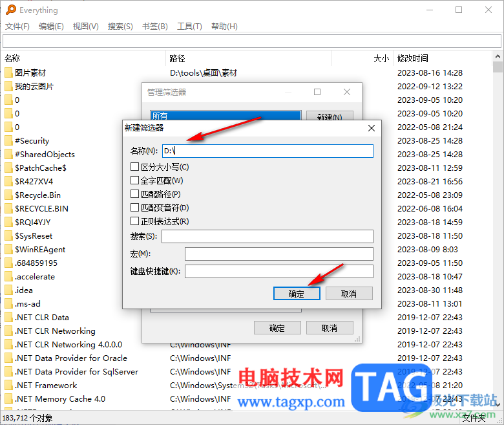Tick the 匹配路径(P) checkbox
This screenshot has height=425, width=504.
click(134, 194)
